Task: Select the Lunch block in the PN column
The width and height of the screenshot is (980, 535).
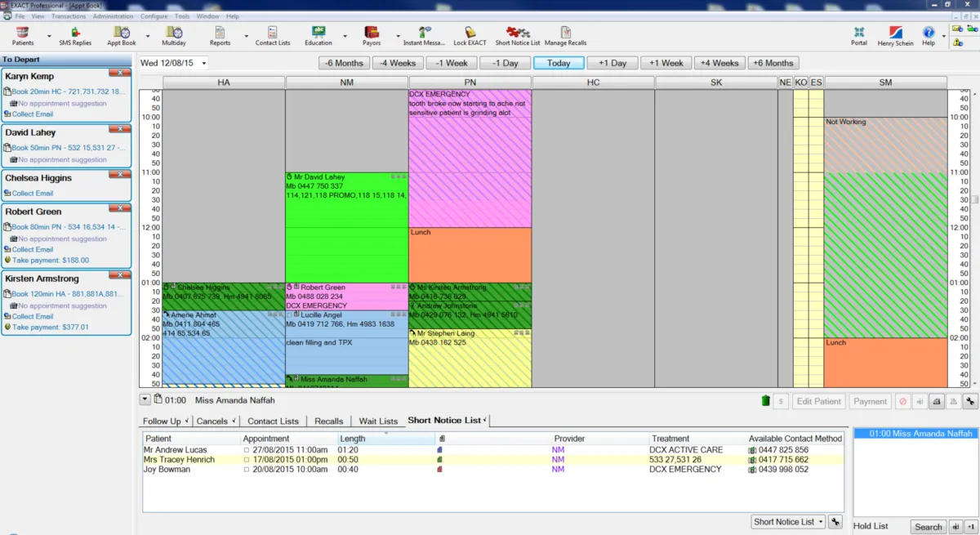Action: pyautogui.click(x=470, y=255)
